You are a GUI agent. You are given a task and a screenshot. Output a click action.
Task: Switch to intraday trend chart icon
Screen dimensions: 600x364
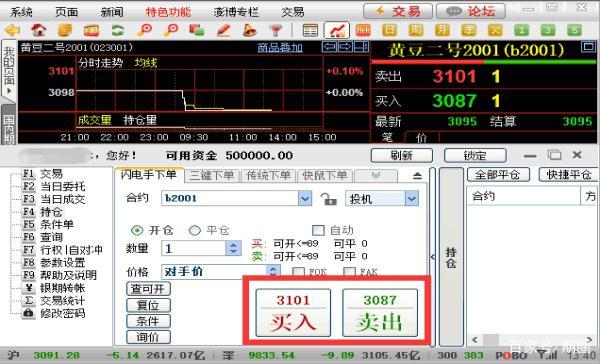[x=337, y=30]
